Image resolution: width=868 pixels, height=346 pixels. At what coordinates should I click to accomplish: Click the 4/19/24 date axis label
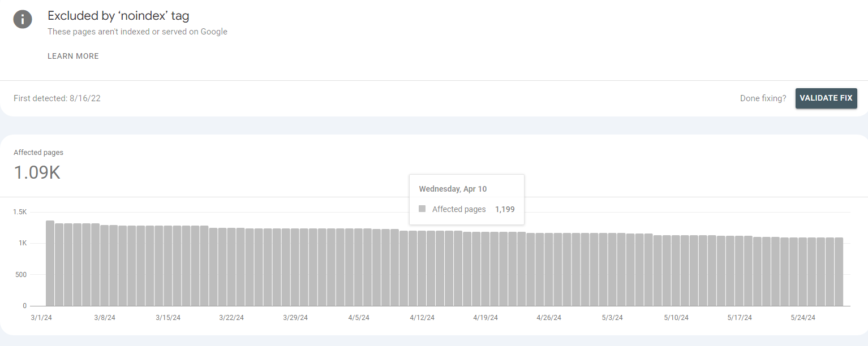[x=485, y=318]
